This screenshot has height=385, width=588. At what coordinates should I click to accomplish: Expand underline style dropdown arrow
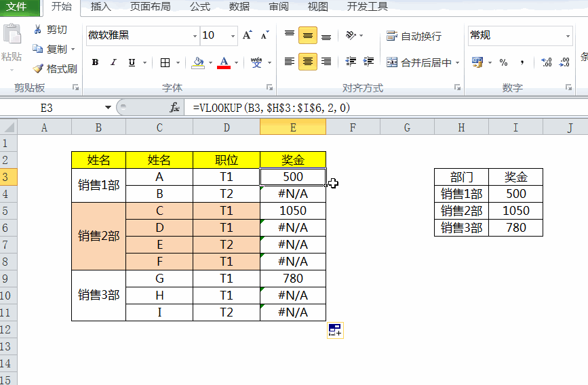[x=144, y=62]
